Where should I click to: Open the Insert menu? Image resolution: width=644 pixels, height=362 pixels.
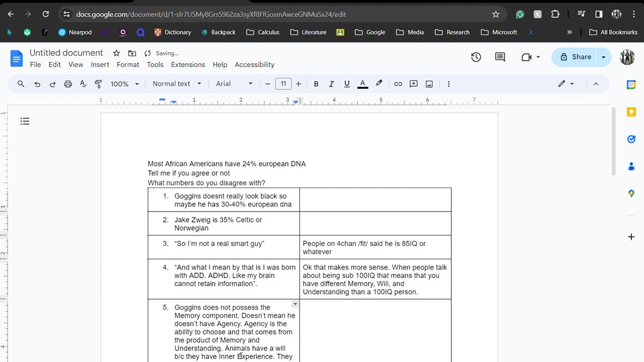pos(100,64)
